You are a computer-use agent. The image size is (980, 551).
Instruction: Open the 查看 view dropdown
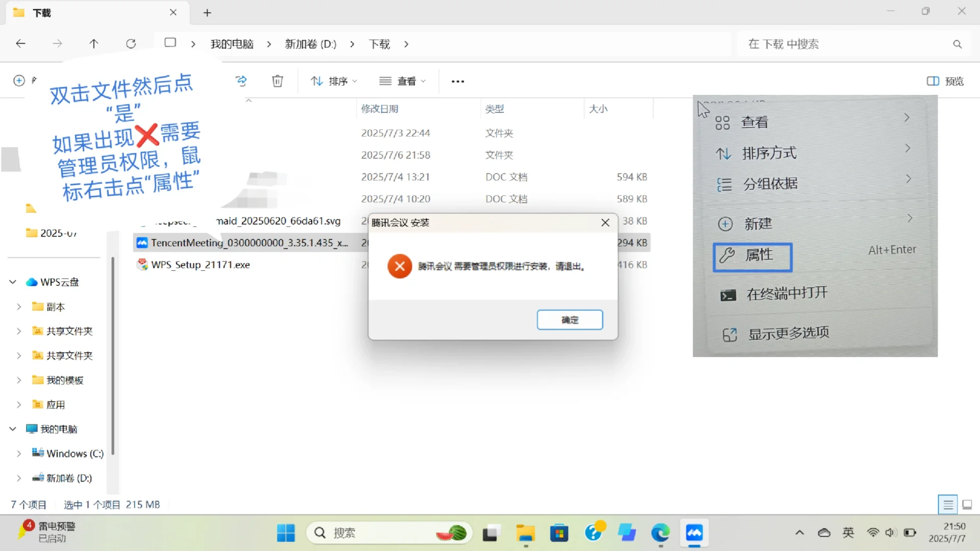pyautogui.click(x=402, y=81)
